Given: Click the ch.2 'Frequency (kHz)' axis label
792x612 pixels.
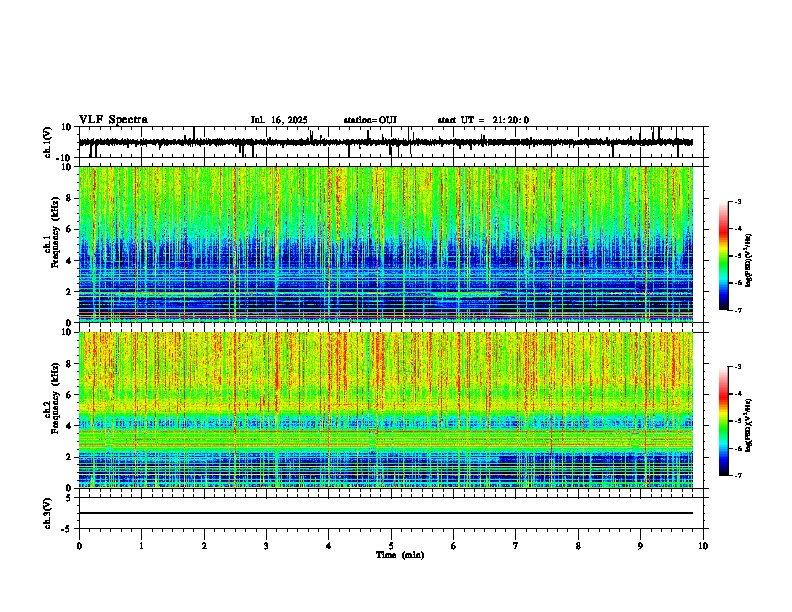Looking at the screenshot, I should coord(56,398).
